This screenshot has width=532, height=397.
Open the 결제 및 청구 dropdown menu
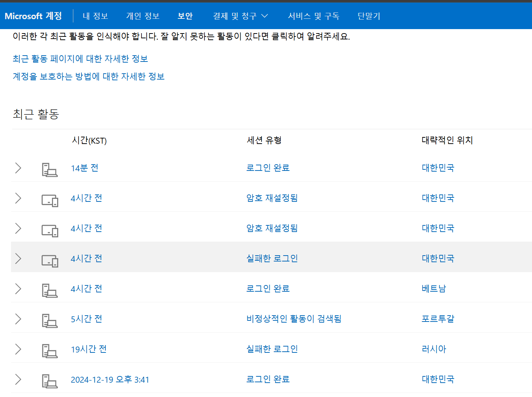coord(240,16)
